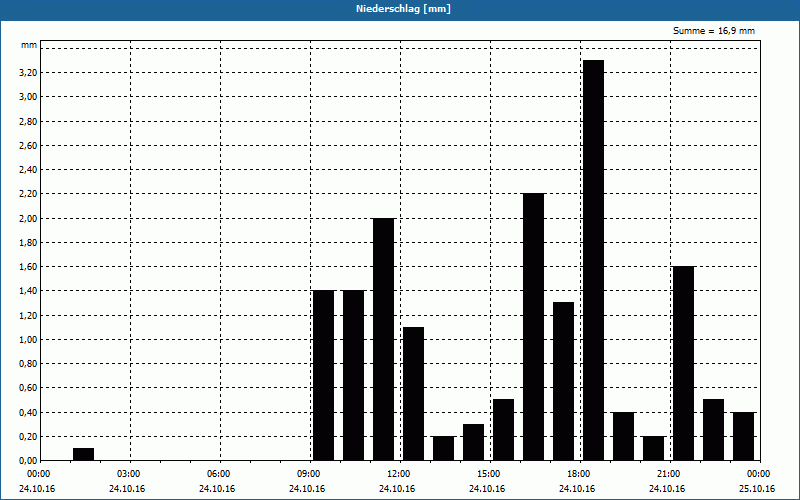This screenshot has height=500, width=800.
Task: Click the 21:00 time label
Action: pyautogui.click(x=669, y=474)
